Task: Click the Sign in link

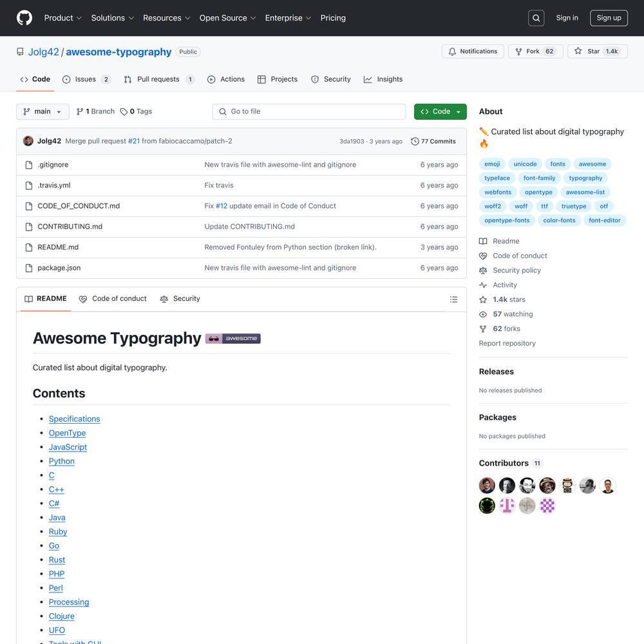Action: click(x=567, y=18)
